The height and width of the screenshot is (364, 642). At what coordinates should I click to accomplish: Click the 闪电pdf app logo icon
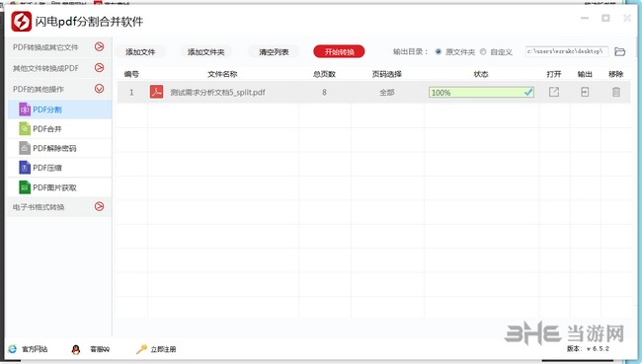click(22, 22)
